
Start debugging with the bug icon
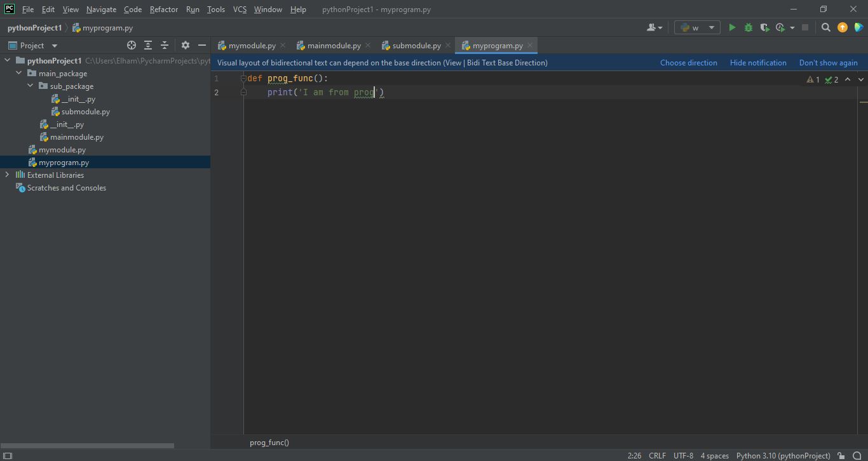[748, 27]
